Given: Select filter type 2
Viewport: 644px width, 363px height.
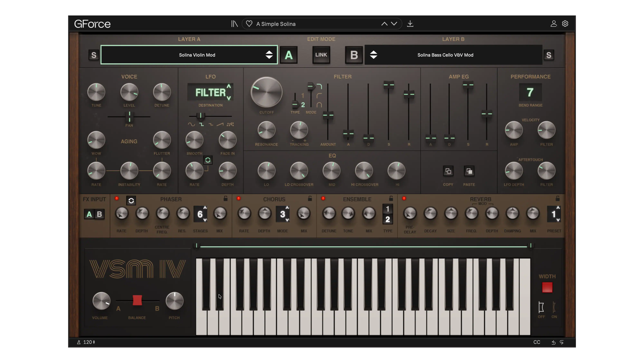Looking at the screenshot, I should tap(303, 105).
